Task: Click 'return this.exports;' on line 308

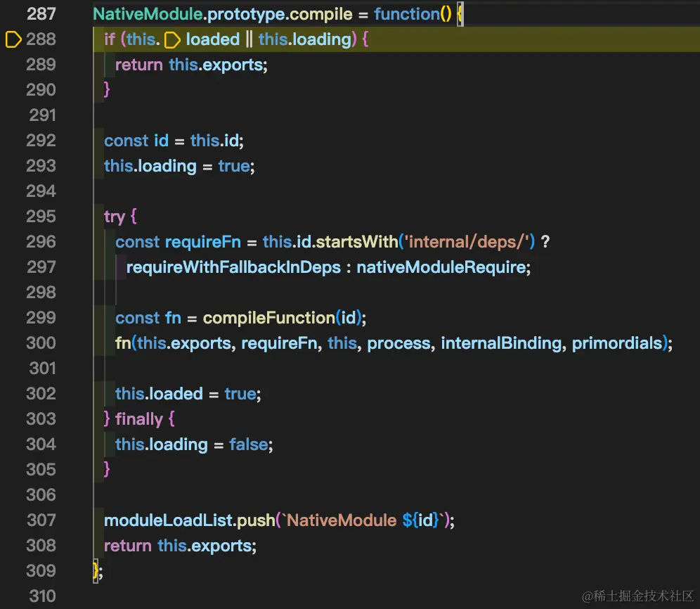Action: (x=181, y=546)
